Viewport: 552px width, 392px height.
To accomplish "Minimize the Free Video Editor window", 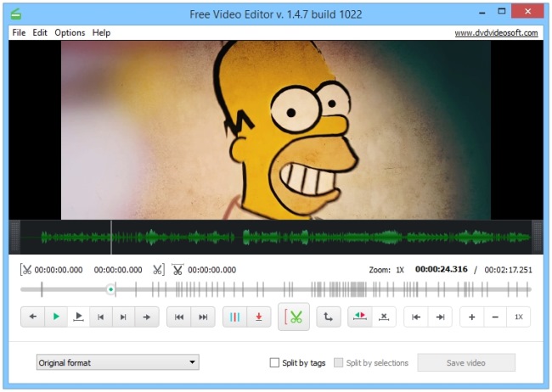I will point(482,13).
